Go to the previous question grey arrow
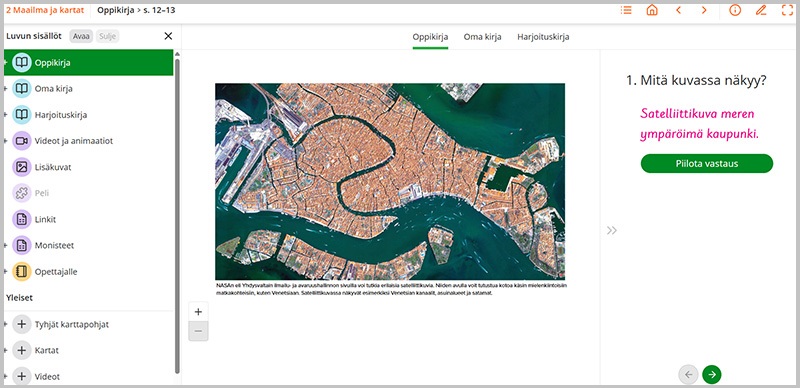800x388 pixels. (688, 374)
